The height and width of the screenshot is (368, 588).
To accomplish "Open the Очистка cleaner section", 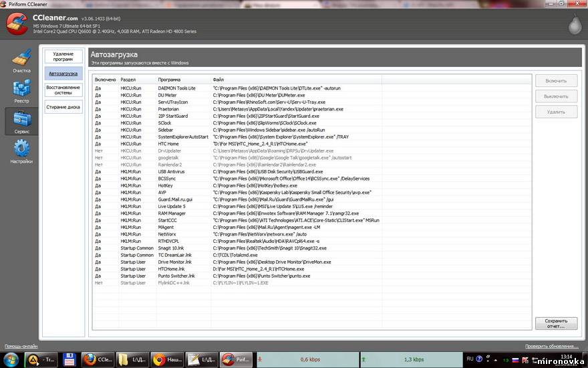I will tap(21, 61).
